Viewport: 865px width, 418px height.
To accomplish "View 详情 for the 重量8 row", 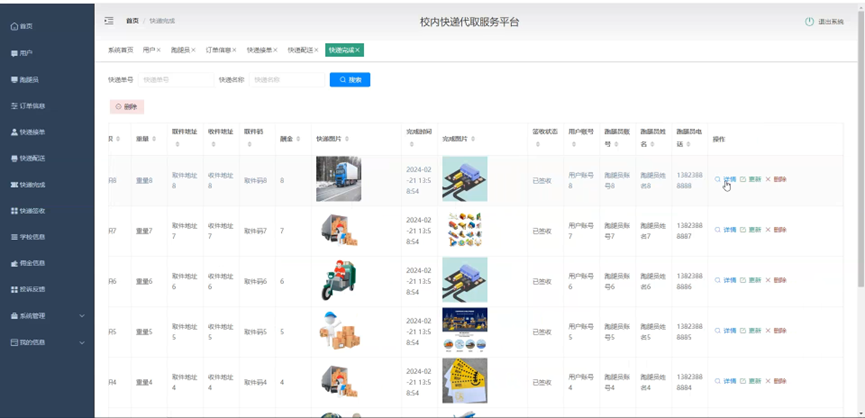I will [726, 179].
